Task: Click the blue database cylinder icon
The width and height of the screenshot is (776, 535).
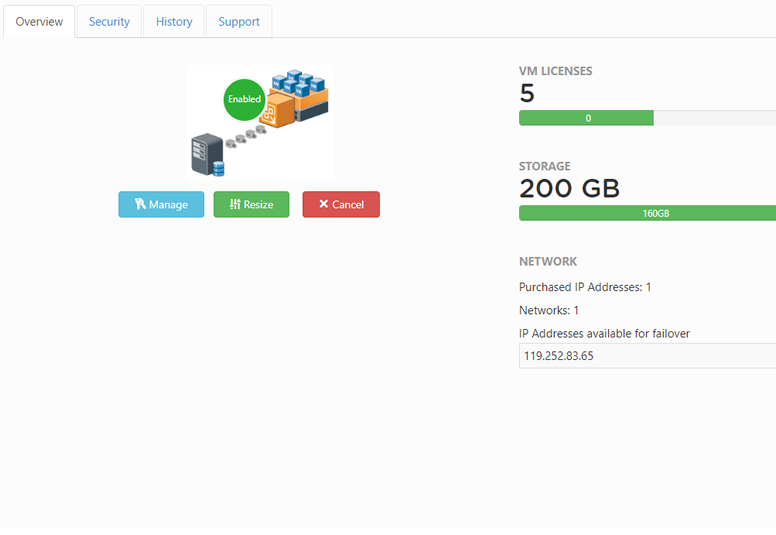Action: click(x=218, y=168)
